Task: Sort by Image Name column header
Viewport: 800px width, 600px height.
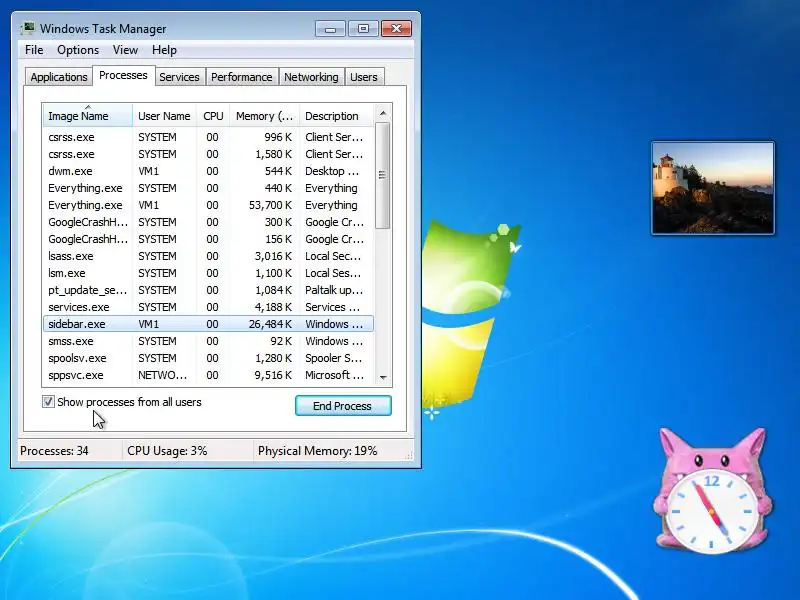Action: pos(88,116)
